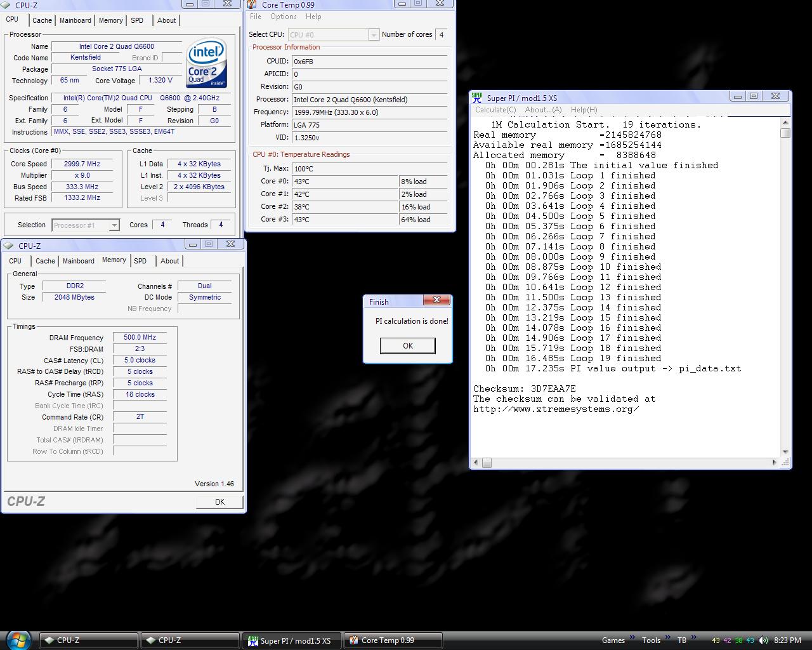Switch to CPU tab in lower CPU-Z window
This screenshot has height=650, width=812.
click(15, 261)
